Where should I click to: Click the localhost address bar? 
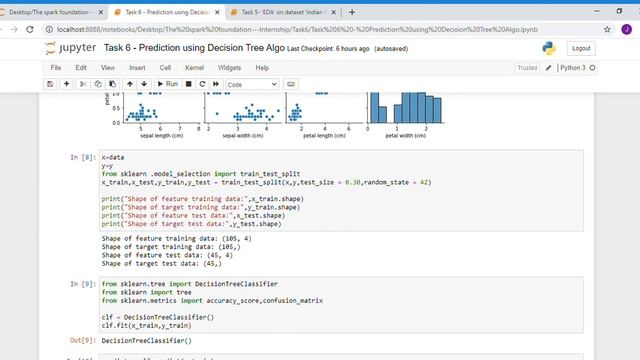click(297, 29)
